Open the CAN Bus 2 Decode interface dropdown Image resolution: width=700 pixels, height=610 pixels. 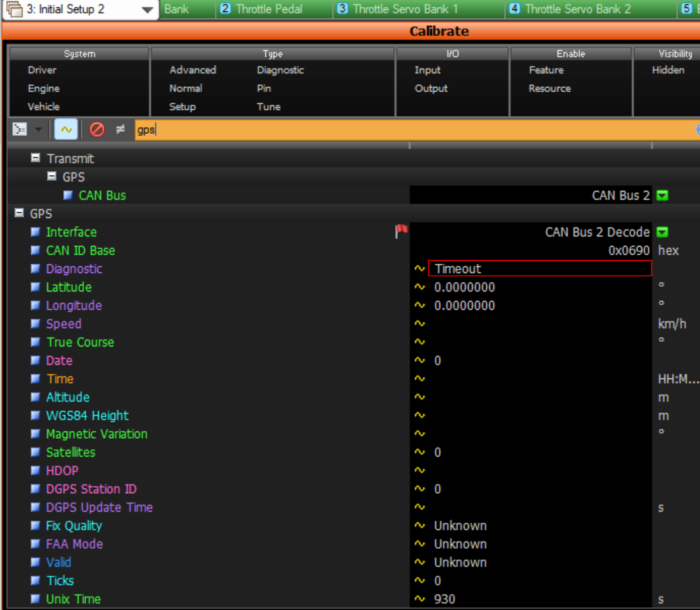tap(663, 232)
